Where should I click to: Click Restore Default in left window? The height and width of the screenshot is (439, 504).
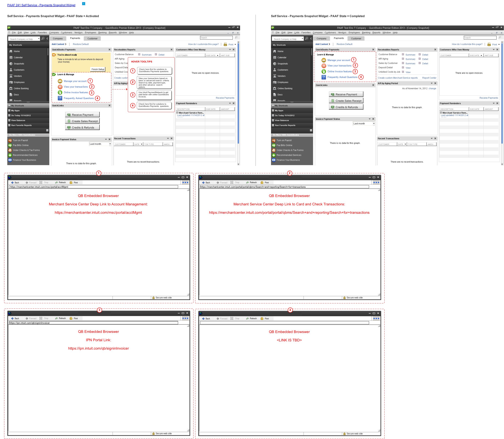coord(81,44)
